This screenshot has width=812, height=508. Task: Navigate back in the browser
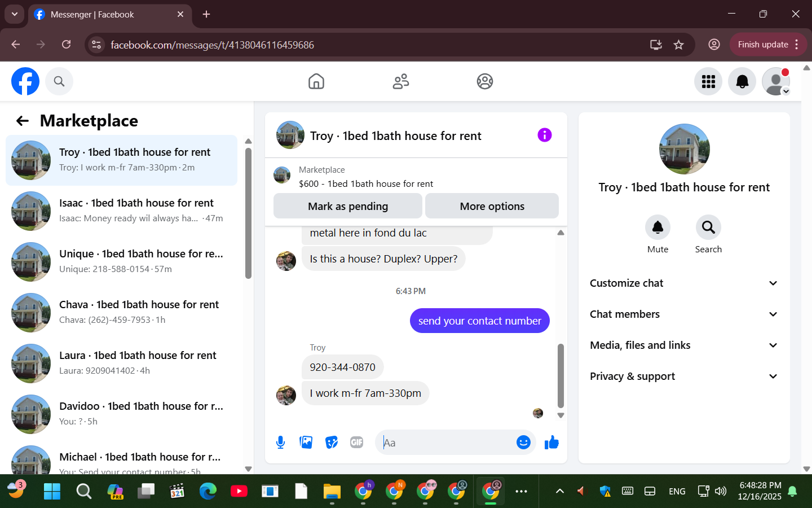click(16, 45)
